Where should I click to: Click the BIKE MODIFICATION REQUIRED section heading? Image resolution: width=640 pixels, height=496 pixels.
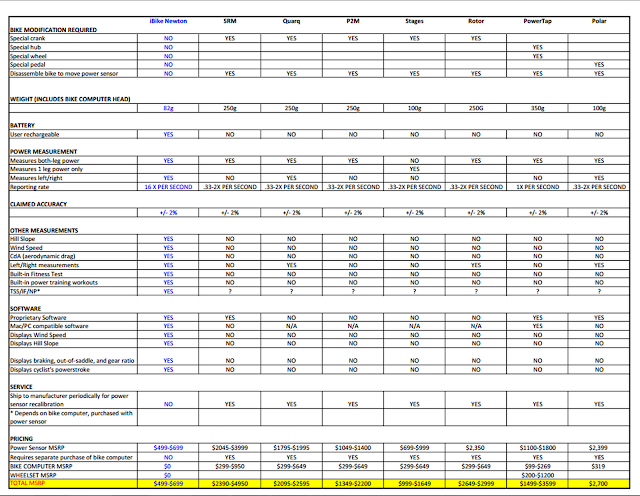(x=53, y=30)
